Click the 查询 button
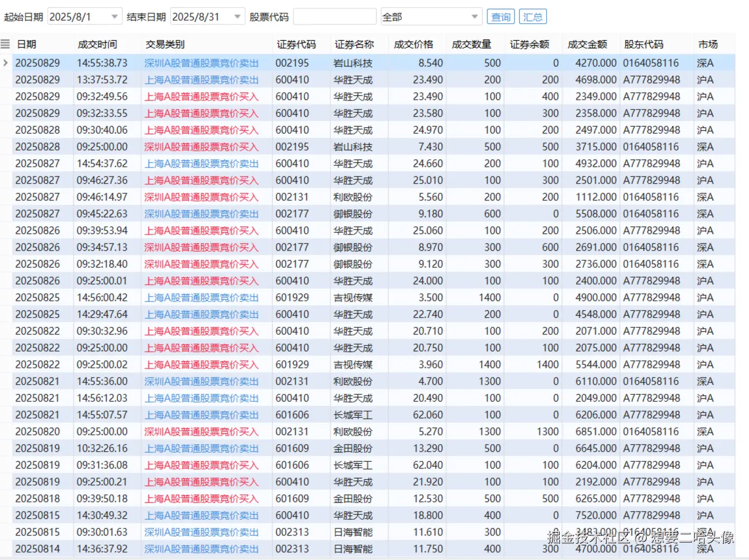 (501, 17)
